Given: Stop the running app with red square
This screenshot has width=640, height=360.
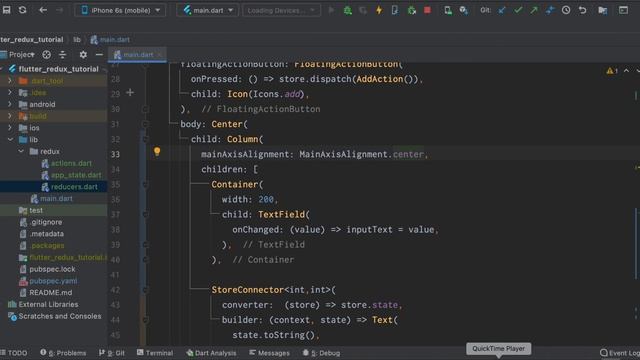Looking at the screenshot, I should tap(427, 10).
